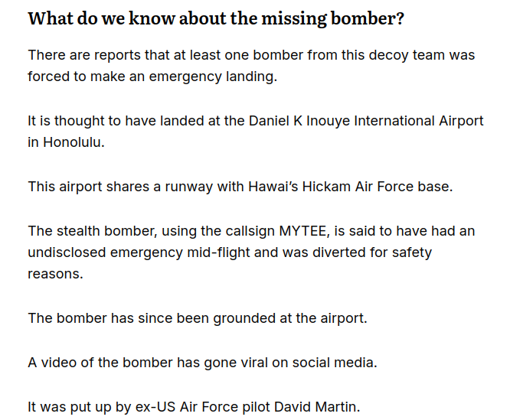Click the words "It was put up by"
This screenshot has width=510, height=420.
(80, 407)
